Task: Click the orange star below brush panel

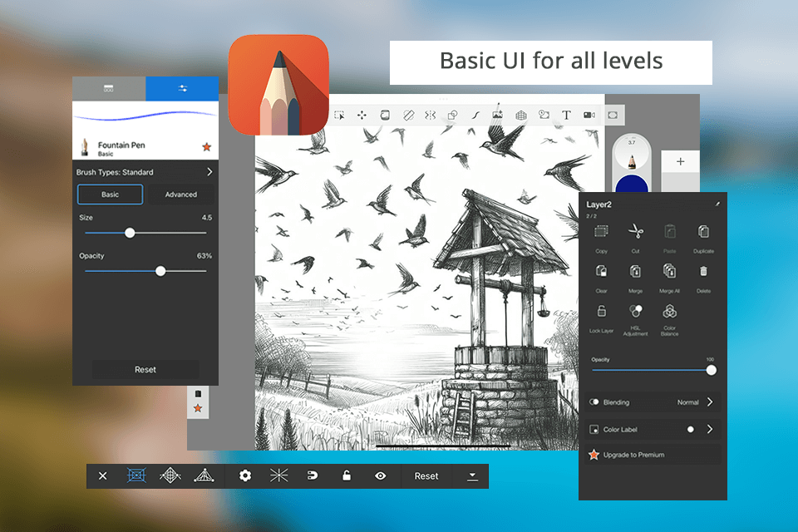Action: pyautogui.click(x=198, y=408)
